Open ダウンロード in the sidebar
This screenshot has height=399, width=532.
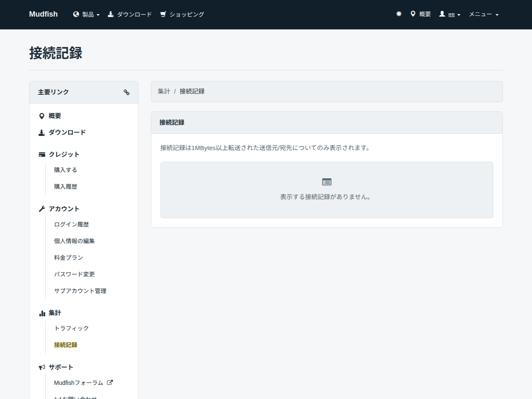[67, 133]
